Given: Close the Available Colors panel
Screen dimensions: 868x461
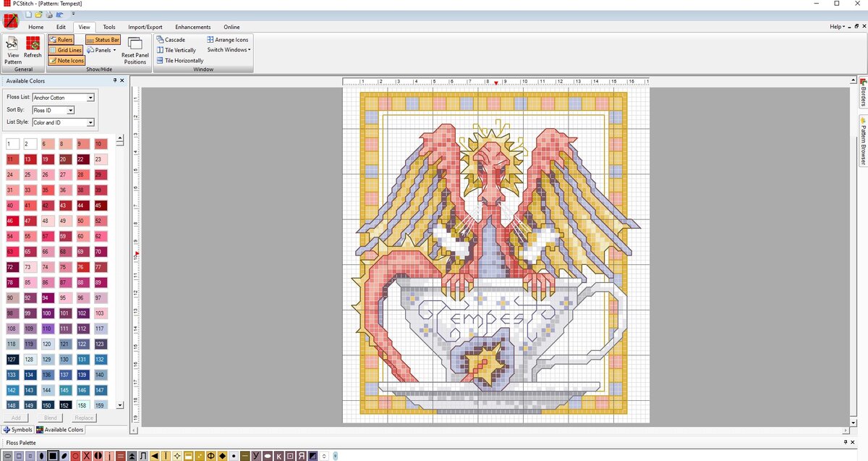Looking at the screenshot, I should tap(123, 81).
